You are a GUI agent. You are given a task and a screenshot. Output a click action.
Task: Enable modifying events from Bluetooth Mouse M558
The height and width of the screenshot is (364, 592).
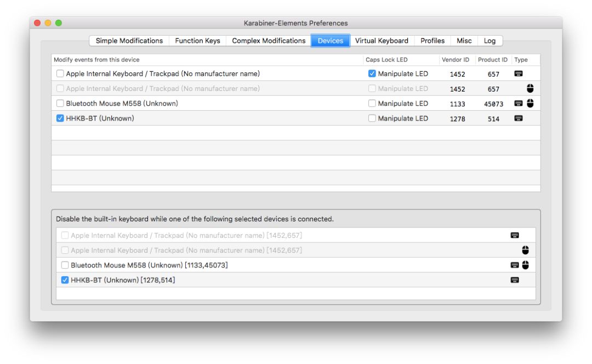[60, 104]
